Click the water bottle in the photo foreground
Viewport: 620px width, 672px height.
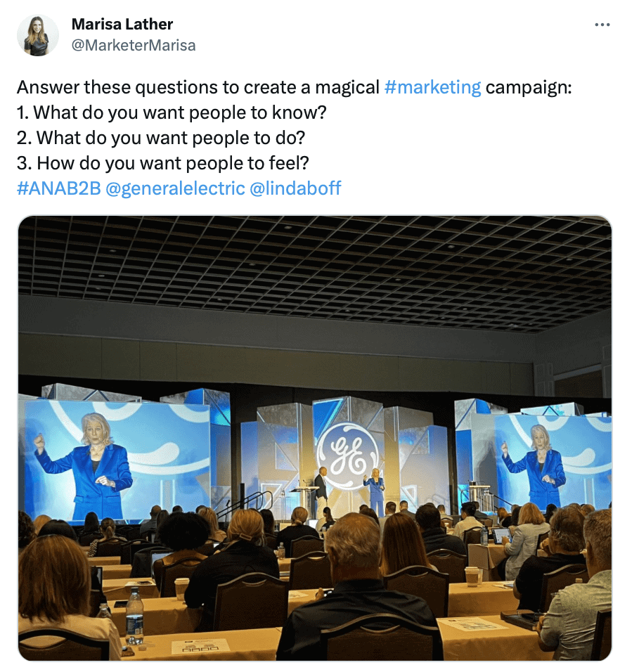coord(134,616)
